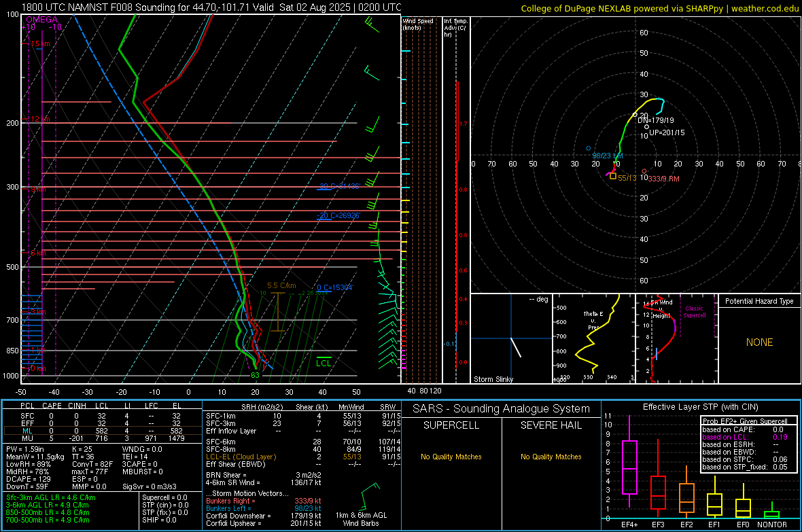802x532 pixels.
Task: Select the 12 km height marker
Action: tap(40, 119)
